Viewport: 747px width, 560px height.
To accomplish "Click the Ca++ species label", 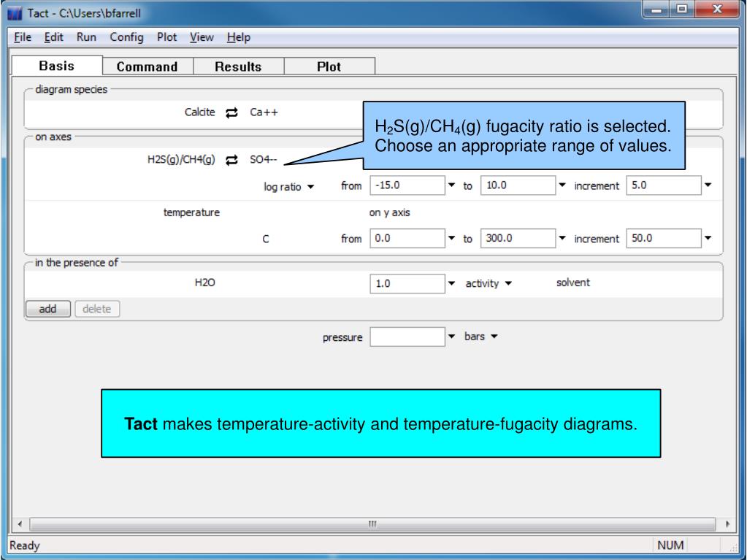I will [264, 112].
